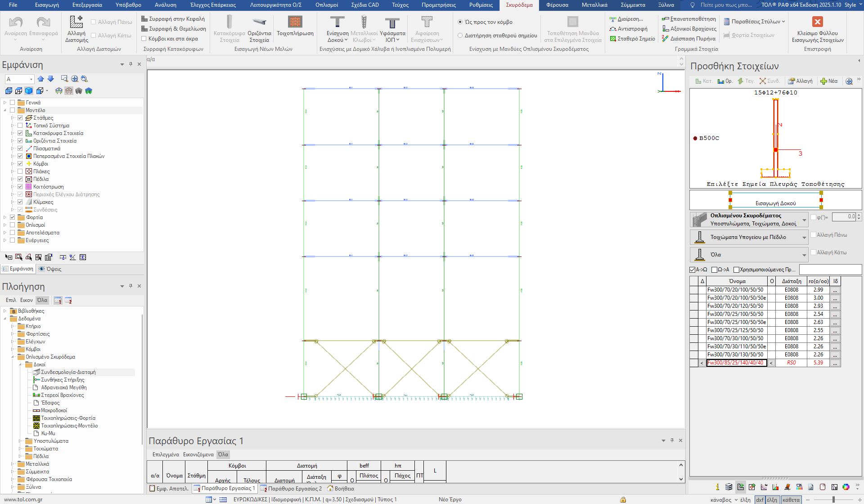Click the Οριζόντια Στοιχεία ribbon icon
The height and width of the screenshot is (504, 864).
point(259,22)
